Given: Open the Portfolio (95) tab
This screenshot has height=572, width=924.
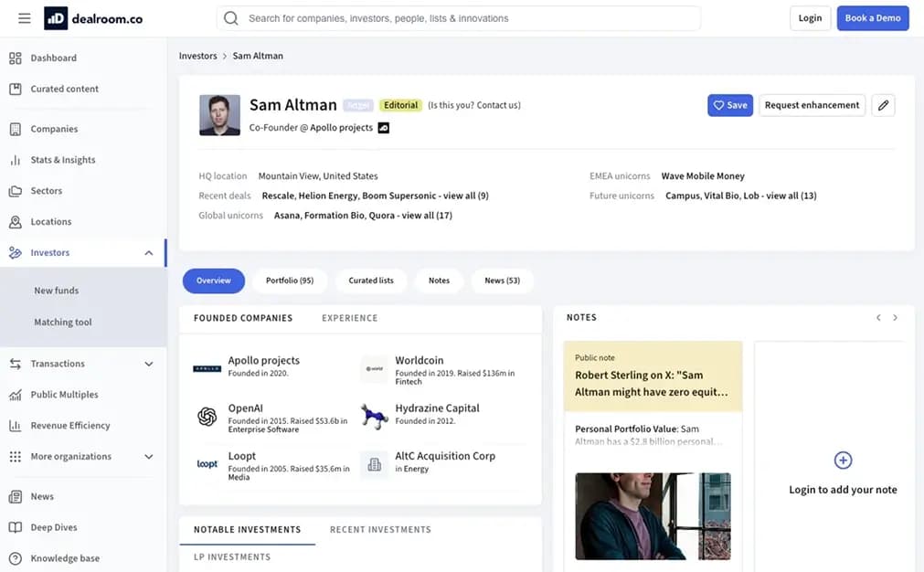Looking at the screenshot, I should click(290, 281).
